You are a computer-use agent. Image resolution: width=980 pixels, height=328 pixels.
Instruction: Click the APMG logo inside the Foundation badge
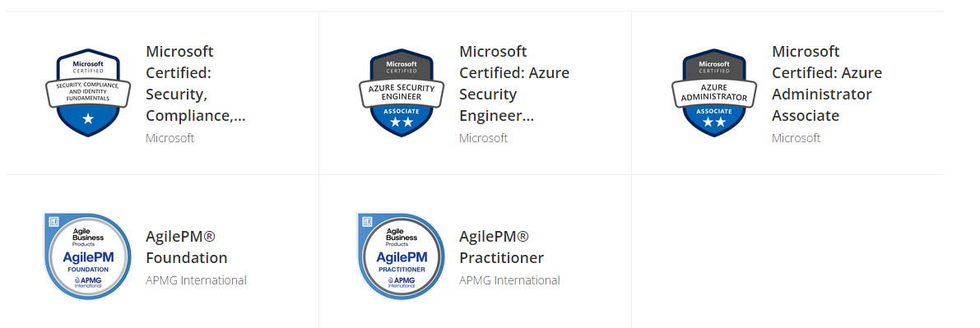click(87, 282)
